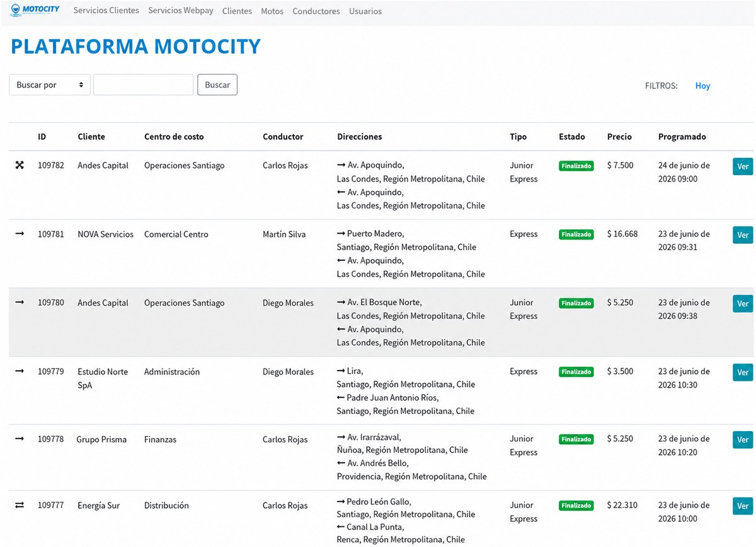The height and width of the screenshot is (547, 756).
Task: Click cost center Distribución
Action: [166, 505]
